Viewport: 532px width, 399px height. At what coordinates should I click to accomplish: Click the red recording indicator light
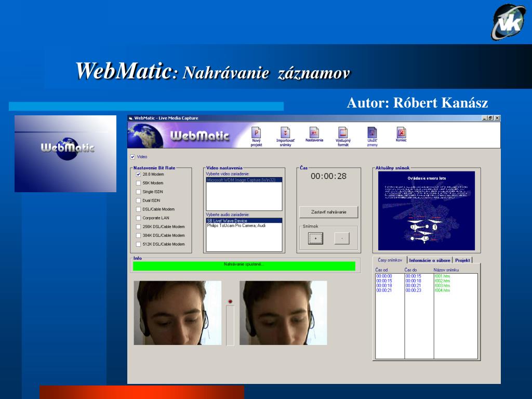(230, 301)
